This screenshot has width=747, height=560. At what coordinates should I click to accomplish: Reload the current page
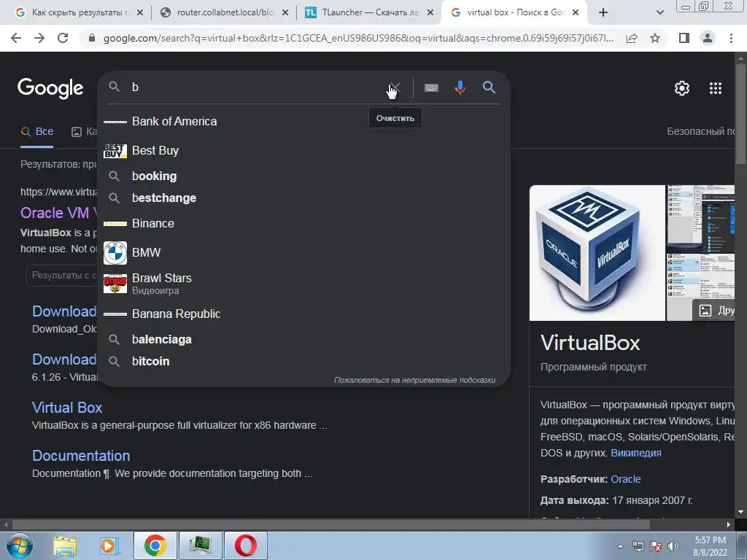coord(63,38)
